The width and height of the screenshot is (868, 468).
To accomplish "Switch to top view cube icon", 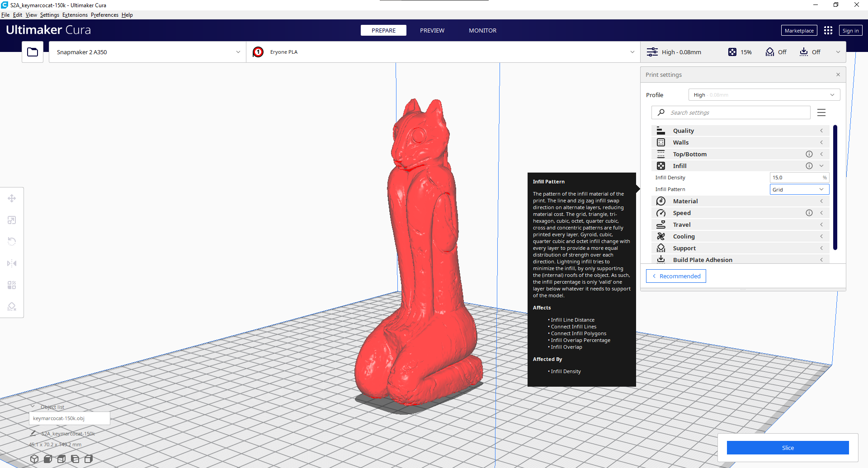I will point(61,459).
